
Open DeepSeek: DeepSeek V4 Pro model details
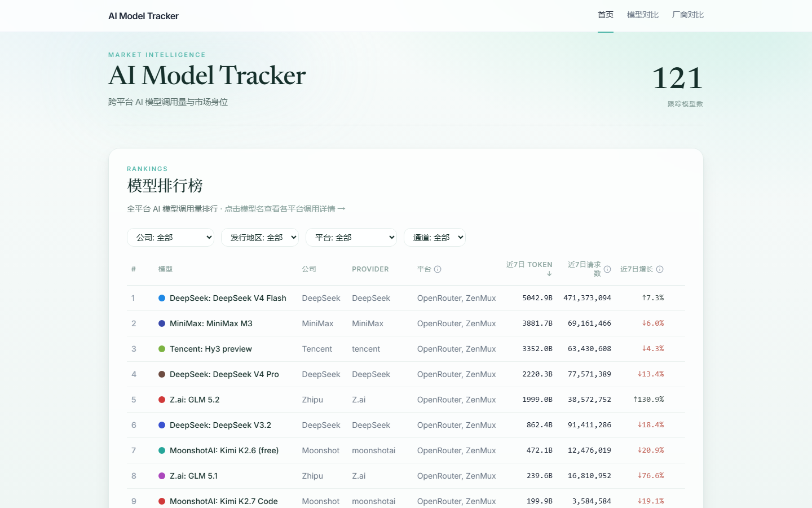[224, 374]
